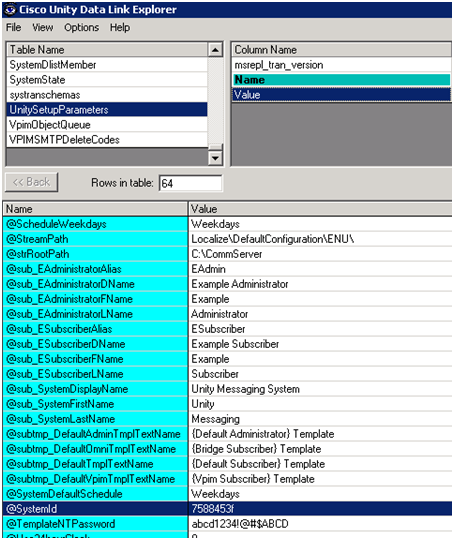
Task: Click the {Default Administrator} Template value
Action: point(320,434)
